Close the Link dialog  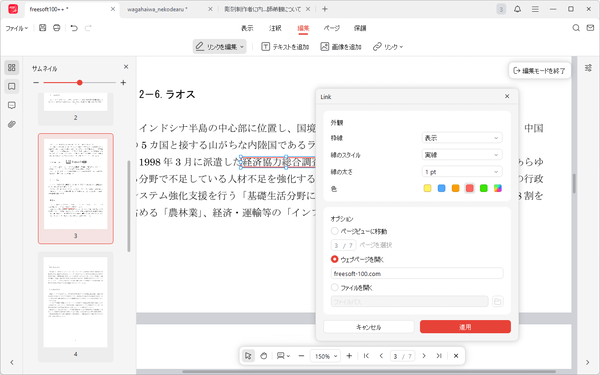[507, 96]
